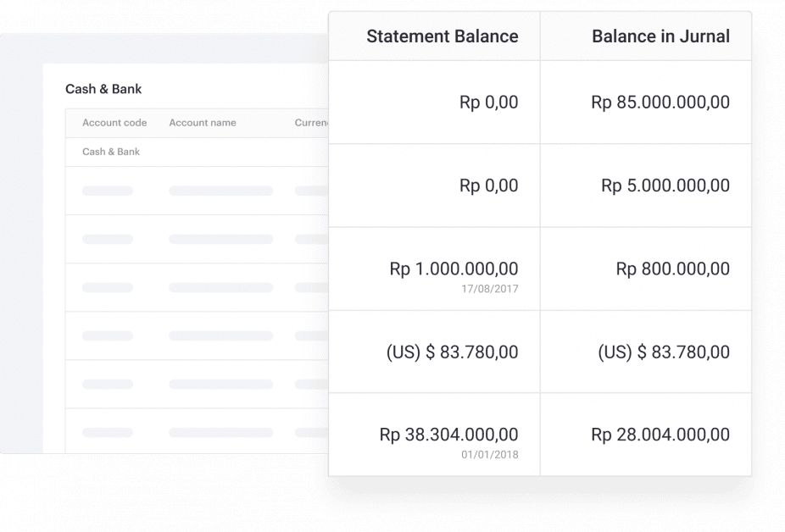Click the Statement Balance column header
785x532 pixels.
click(x=442, y=36)
